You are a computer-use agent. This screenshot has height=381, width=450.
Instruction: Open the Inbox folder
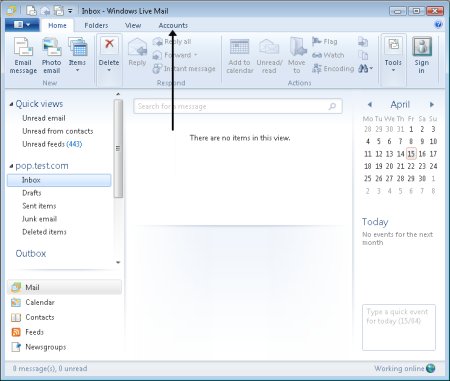(x=59, y=180)
